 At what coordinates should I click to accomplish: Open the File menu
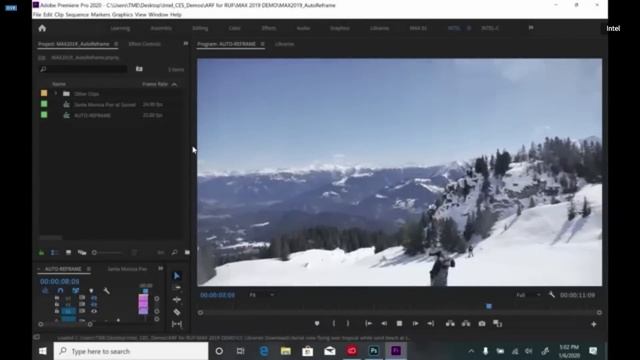click(x=37, y=15)
